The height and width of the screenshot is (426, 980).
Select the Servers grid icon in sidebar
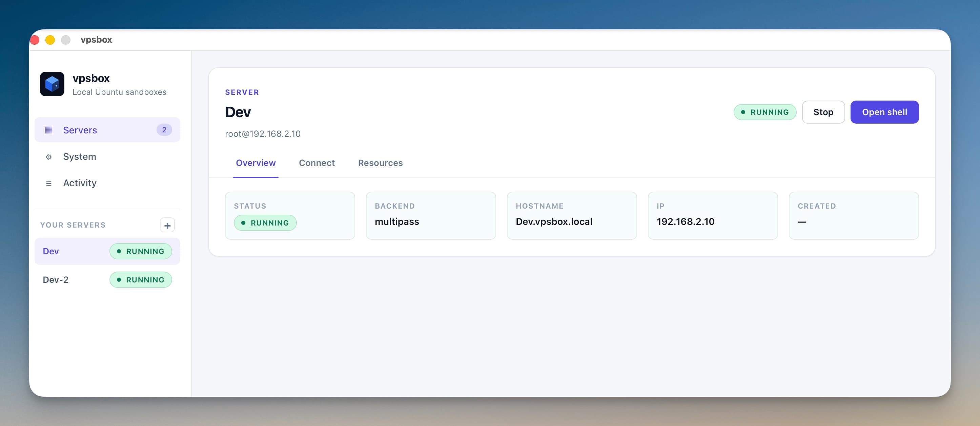(49, 130)
